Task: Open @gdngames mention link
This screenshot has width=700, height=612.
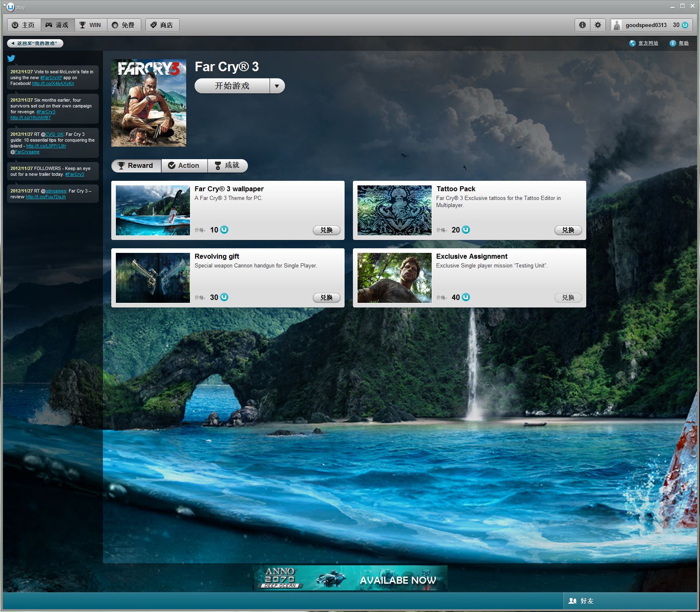Action: [x=56, y=191]
